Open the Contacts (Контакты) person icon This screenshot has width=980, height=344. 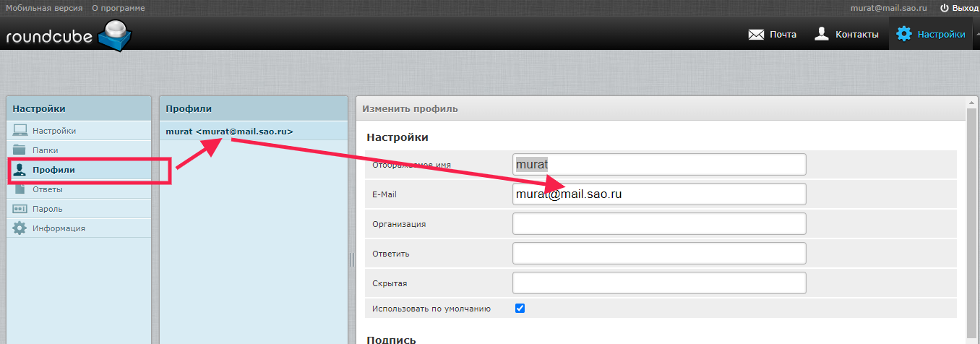[821, 34]
